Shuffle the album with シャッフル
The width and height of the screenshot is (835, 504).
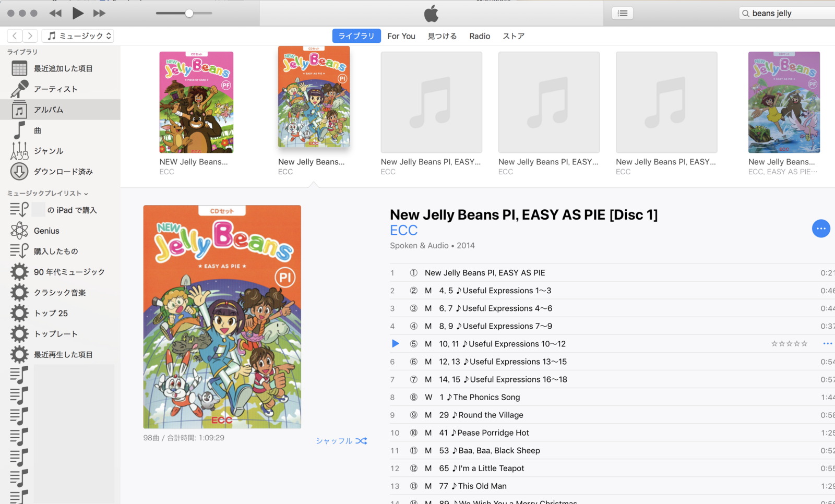[341, 441]
